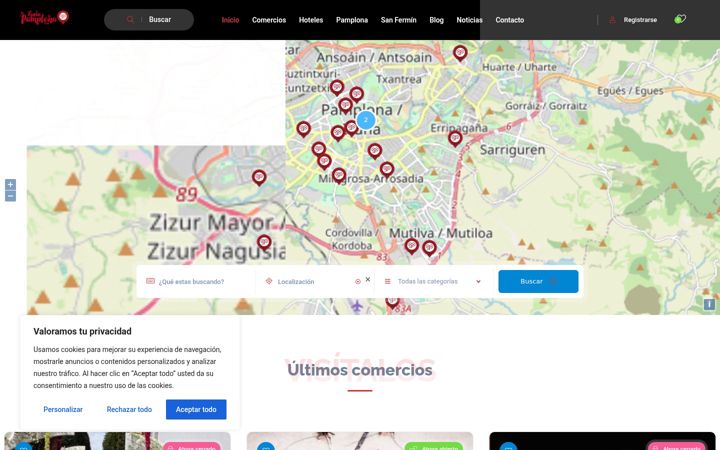Focus the ¿Qué estas buscando? field
The width and height of the screenshot is (720, 450).
click(197, 281)
